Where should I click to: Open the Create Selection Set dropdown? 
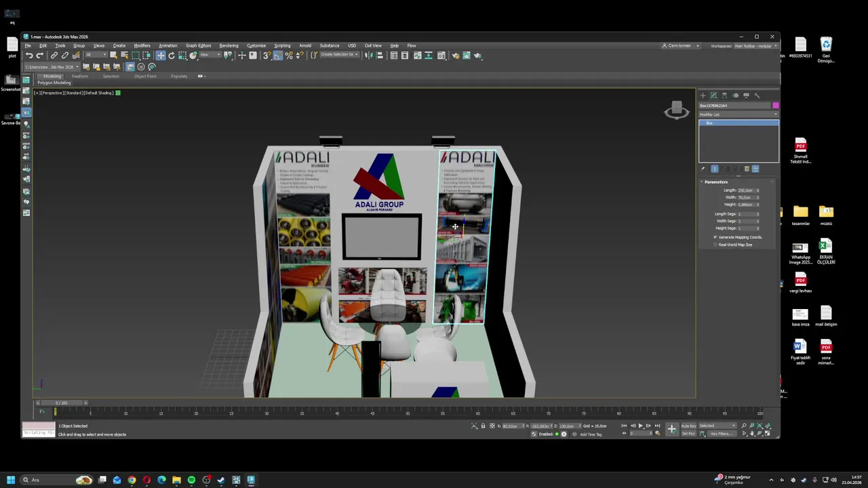tap(339, 56)
